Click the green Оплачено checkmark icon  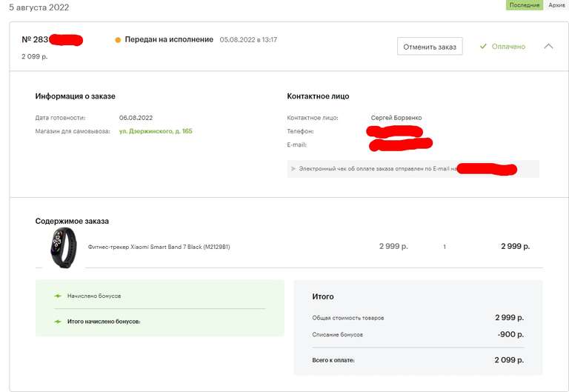point(483,47)
